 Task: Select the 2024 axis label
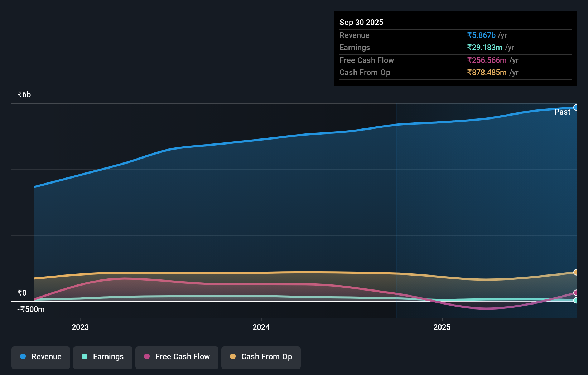tap(261, 327)
